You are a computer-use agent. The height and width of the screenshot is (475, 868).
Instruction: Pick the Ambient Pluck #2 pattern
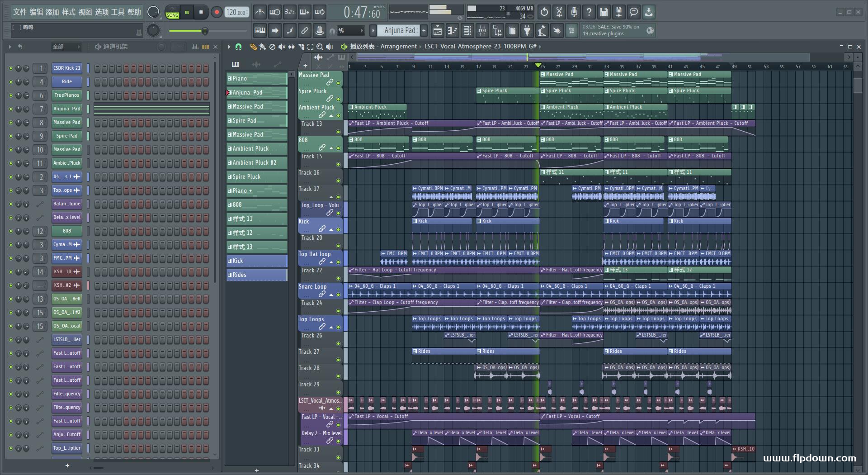(256, 163)
